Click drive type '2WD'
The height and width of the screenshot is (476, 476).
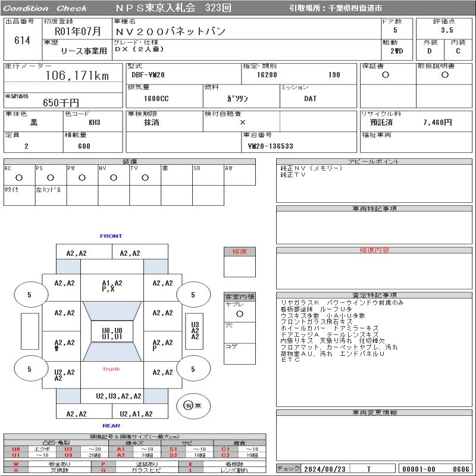point(397,51)
